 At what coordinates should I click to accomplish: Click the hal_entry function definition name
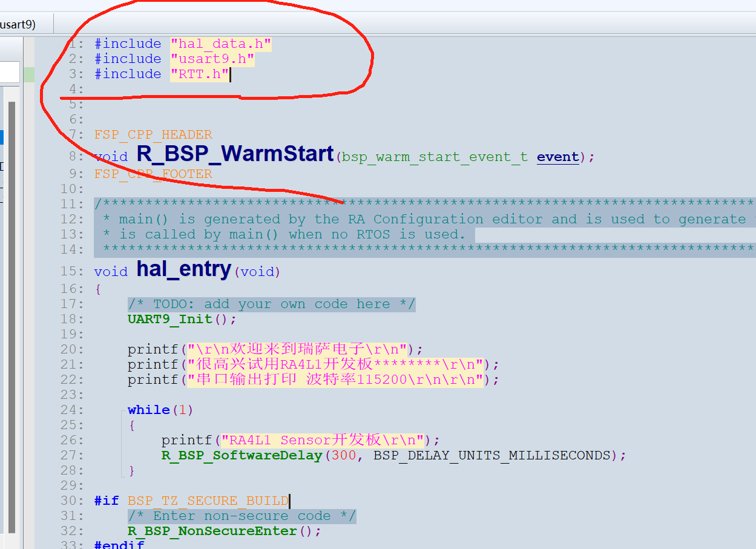(x=184, y=269)
